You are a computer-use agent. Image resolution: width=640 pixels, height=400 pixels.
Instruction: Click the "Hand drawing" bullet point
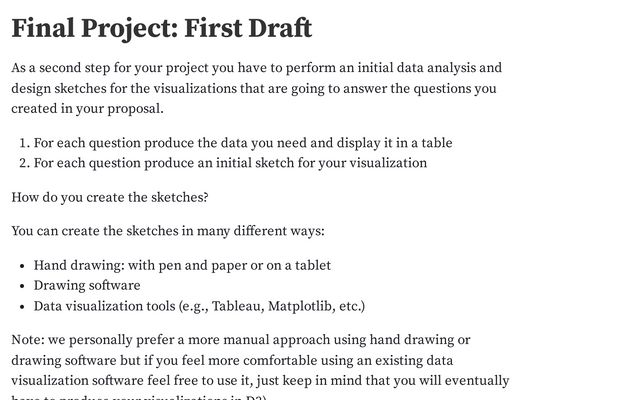[182, 265]
